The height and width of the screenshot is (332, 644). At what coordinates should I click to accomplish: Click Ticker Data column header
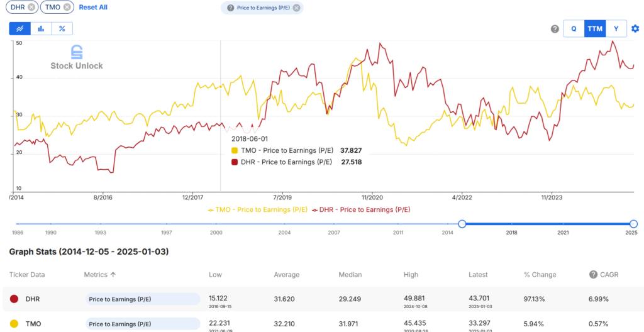tap(26, 275)
